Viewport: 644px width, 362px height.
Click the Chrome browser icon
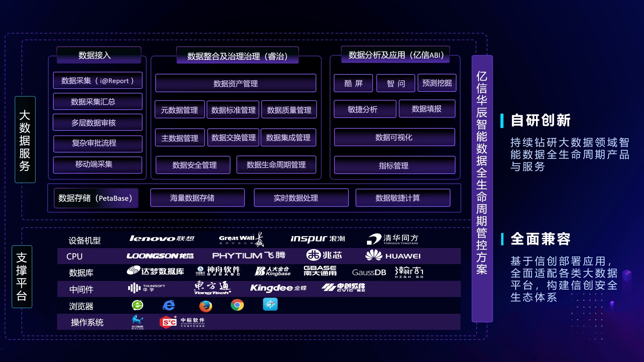237,305
